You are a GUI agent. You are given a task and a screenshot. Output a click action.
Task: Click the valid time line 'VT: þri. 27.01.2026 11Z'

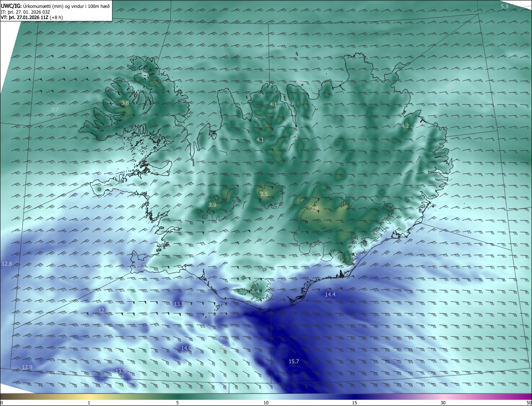pos(25,17)
